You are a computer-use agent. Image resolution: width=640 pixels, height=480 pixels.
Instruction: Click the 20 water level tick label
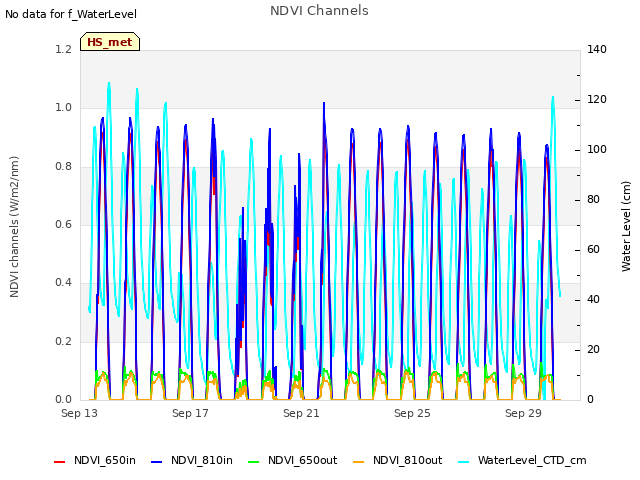pos(593,349)
